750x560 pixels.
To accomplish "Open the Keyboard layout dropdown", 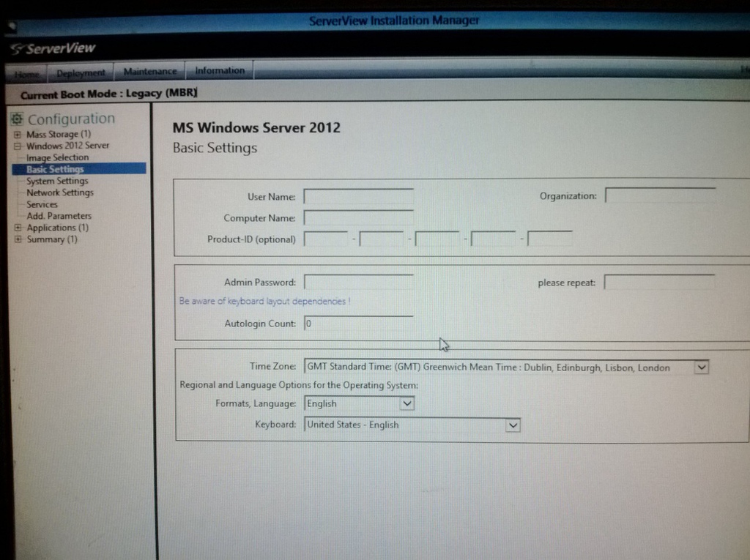I will point(513,425).
